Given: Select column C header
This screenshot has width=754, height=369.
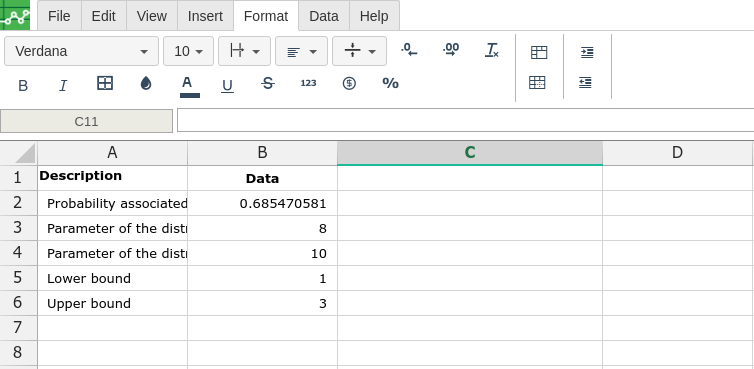Looking at the screenshot, I should point(470,153).
